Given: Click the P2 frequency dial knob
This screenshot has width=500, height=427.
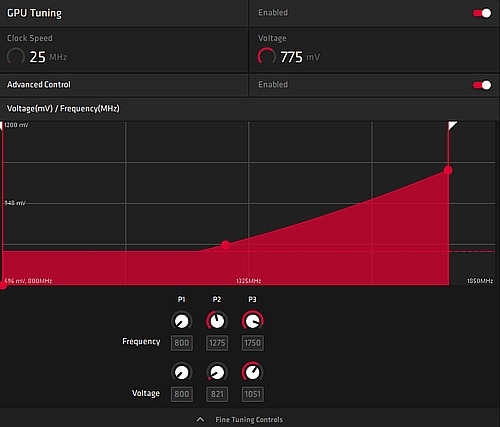Looking at the screenshot, I should pyautogui.click(x=217, y=321).
